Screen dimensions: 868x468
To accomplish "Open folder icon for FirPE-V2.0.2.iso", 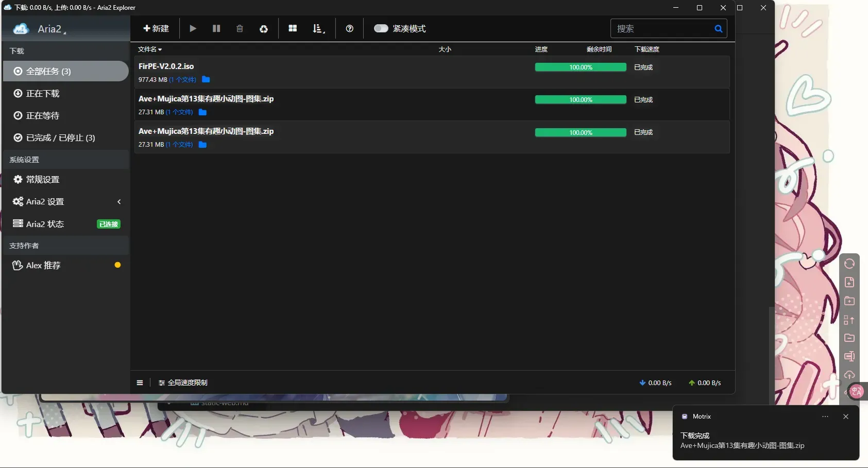I will (206, 79).
